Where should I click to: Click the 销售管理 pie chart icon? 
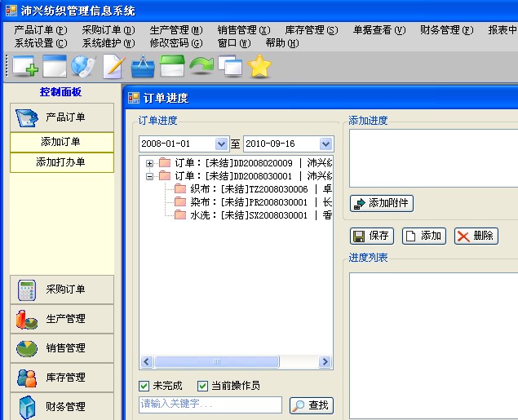click(27, 349)
